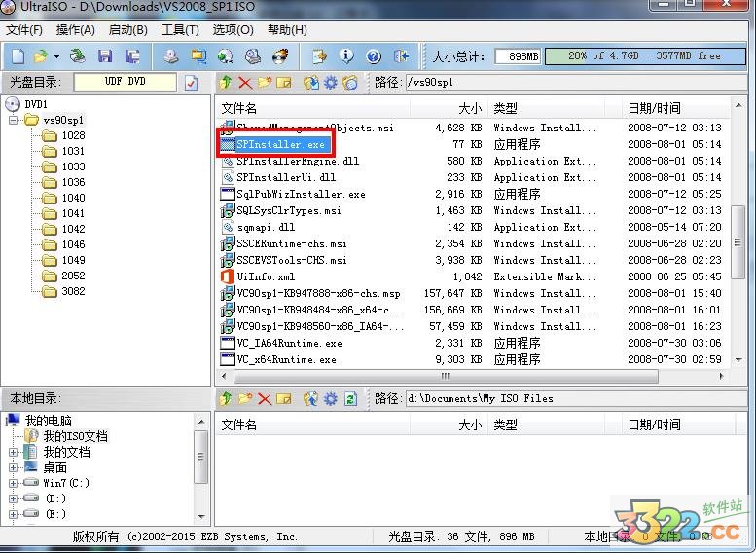756x553 pixels.
Task: Click the refresh icon in the local directory toolbar
Action: (350, 399)
